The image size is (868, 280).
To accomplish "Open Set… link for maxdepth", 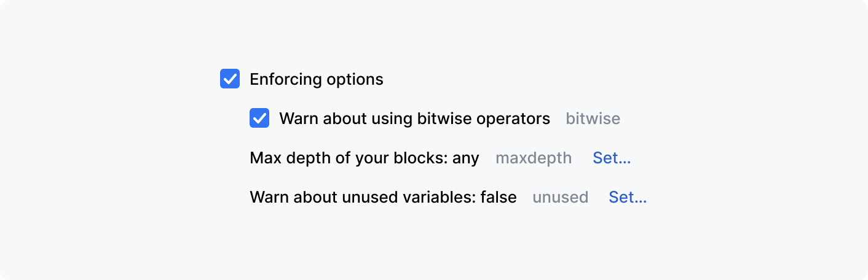I will 612,158.
